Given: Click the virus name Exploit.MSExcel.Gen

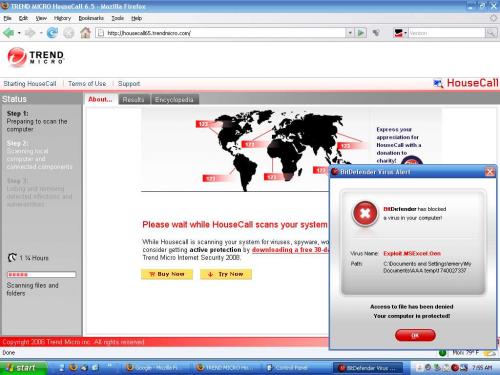Looking at the screenshot, I should 412,253.
